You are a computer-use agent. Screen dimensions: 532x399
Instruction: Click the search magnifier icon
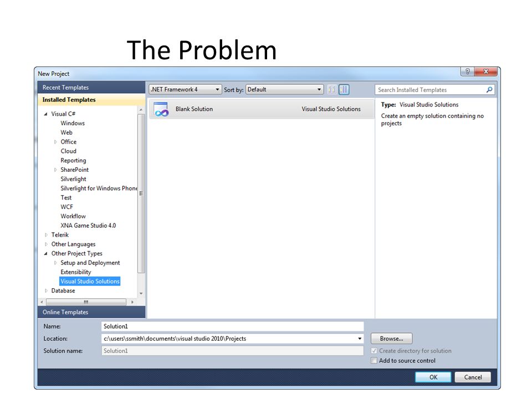click(489, 90)
